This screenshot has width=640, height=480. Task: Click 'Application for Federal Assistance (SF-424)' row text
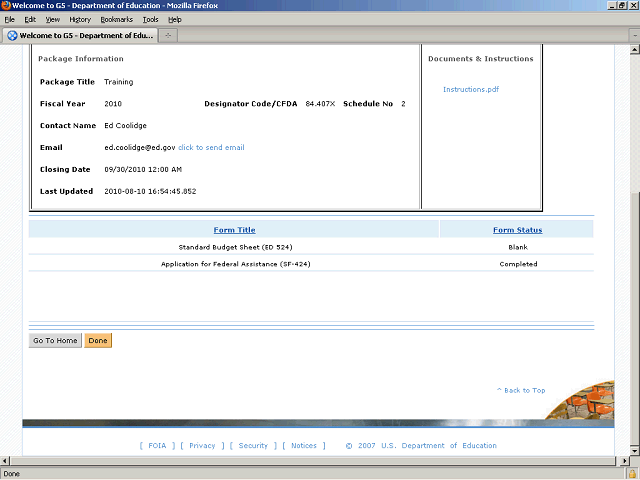point(236,264)
